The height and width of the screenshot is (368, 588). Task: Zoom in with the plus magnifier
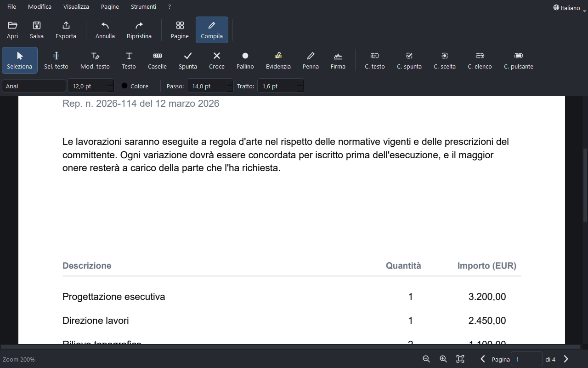tap(443, 359)
